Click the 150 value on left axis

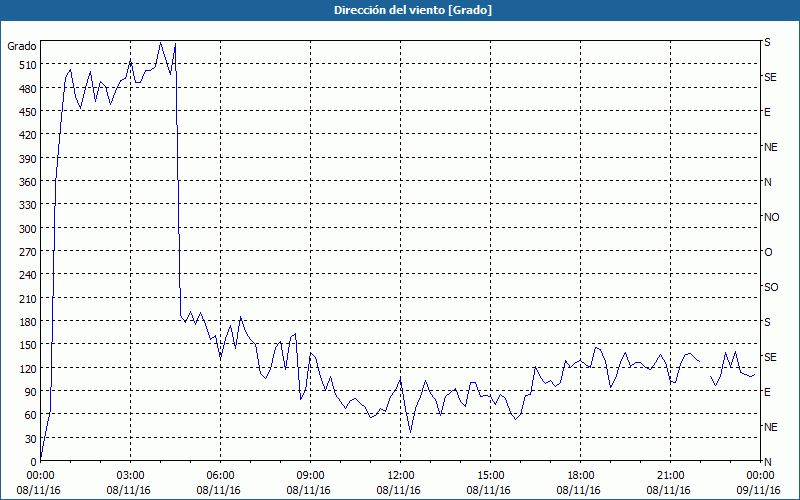29,345
